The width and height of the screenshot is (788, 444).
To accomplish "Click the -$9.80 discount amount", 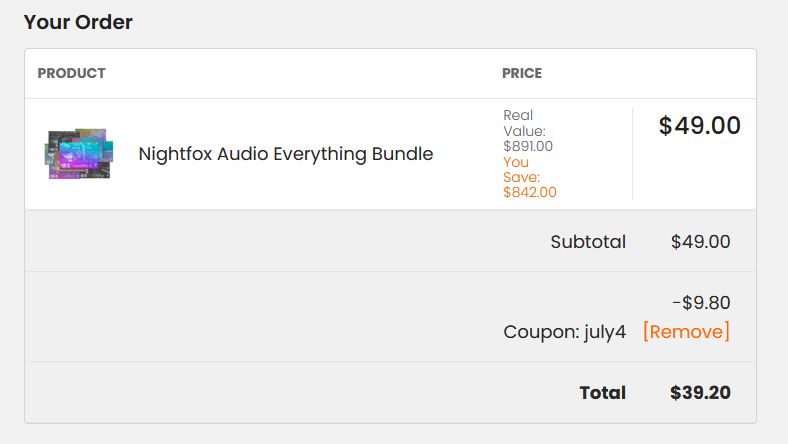I will tap(701, 303).
